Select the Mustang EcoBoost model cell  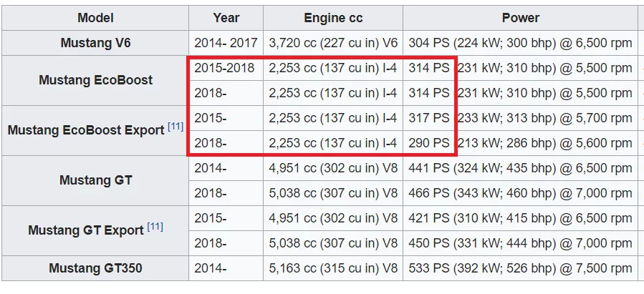click(95, 80)
